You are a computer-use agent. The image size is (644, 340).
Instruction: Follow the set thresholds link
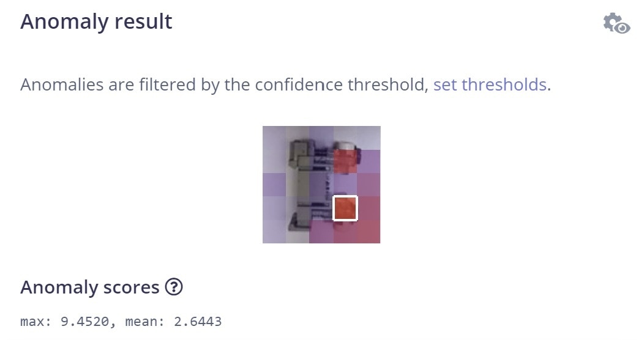point(490,84)
